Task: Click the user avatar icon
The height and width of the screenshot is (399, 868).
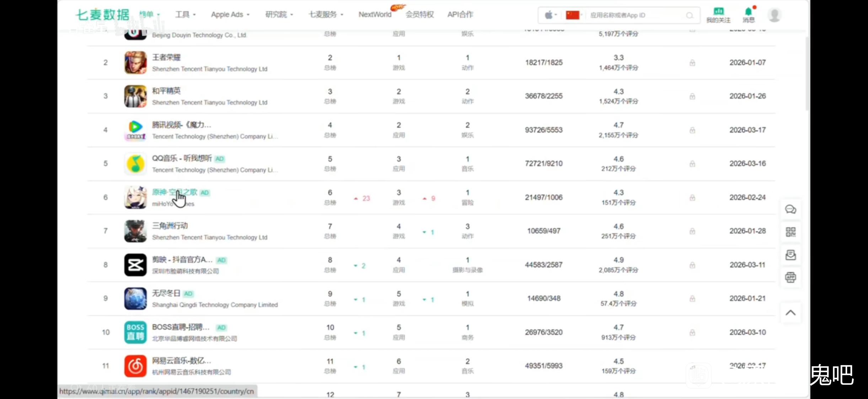Action: coord(774,15)
